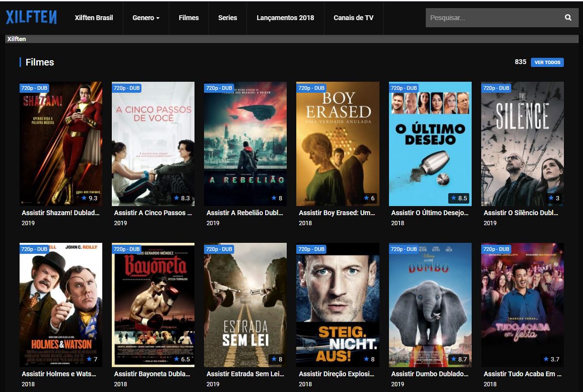Open Lançamentos 2018 section
This screenshot has height=392, width=583.
(285, 18)
